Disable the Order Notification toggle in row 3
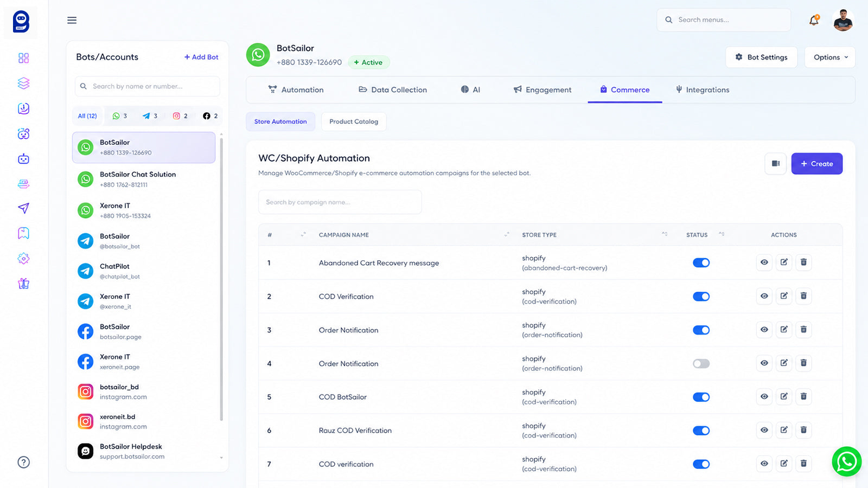 [701, 330]
